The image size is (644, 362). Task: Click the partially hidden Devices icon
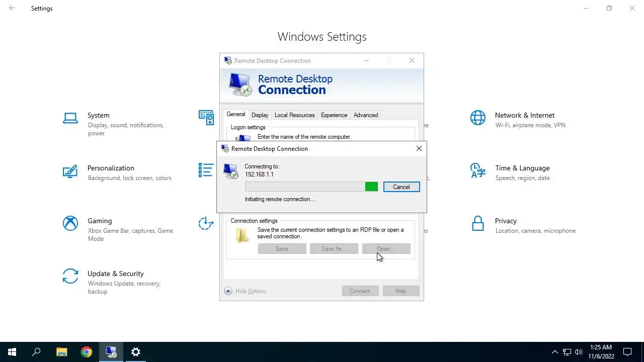tap(206, 118)
